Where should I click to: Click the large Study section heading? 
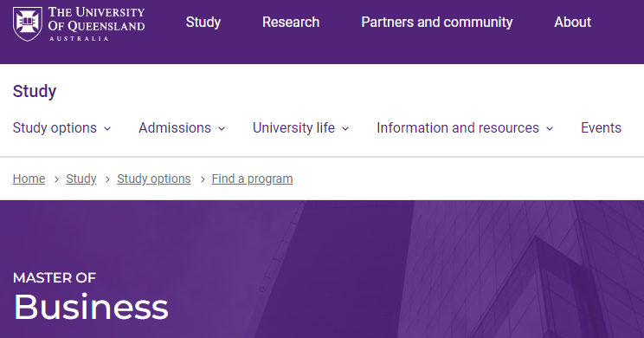pos(35,91)
